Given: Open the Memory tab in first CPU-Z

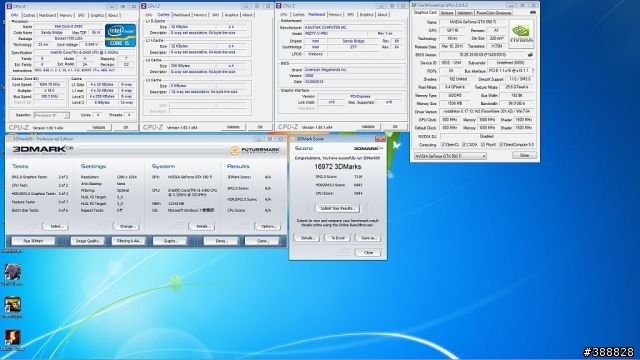Looking at the screenshot, I should [66, 15].
